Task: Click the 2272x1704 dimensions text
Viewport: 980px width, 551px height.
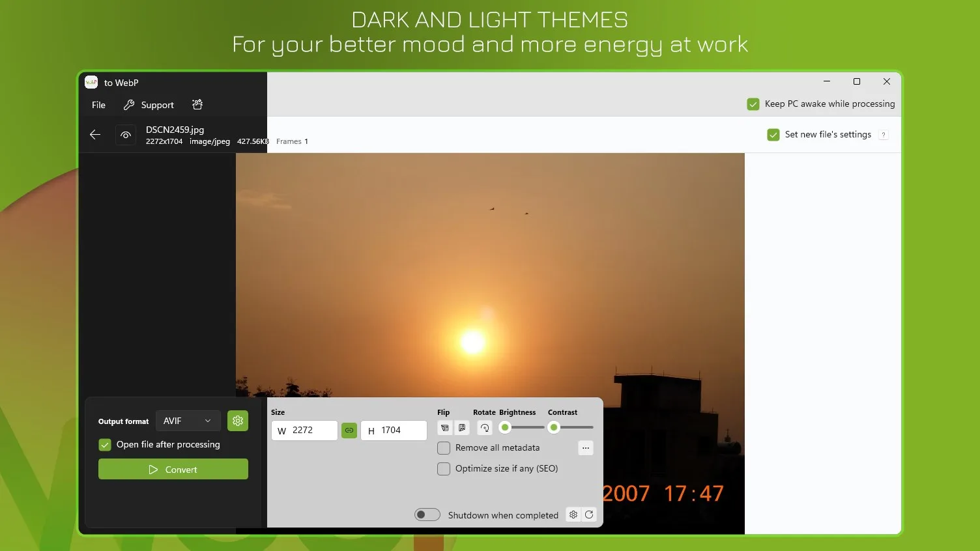Action: pyautogui.click(x=164, y=141)
